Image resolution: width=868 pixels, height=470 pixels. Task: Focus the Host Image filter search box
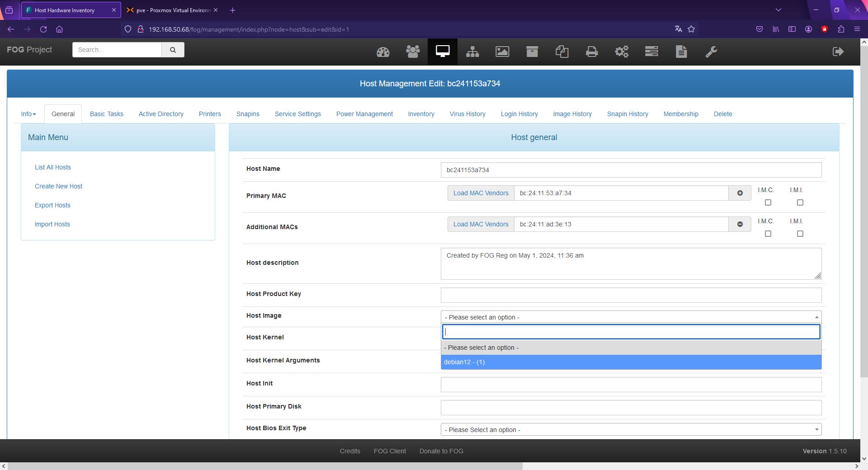click(x=631, y=332)
